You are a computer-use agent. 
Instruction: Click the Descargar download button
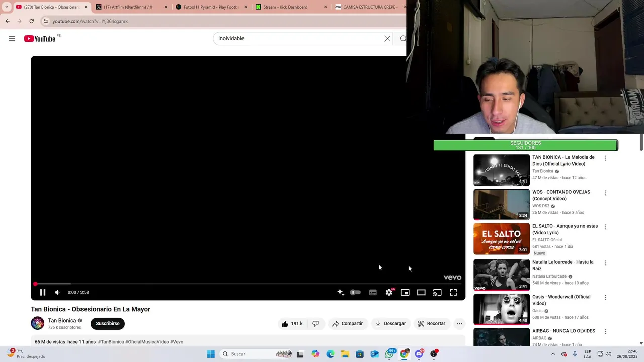[x=390, y=324]
